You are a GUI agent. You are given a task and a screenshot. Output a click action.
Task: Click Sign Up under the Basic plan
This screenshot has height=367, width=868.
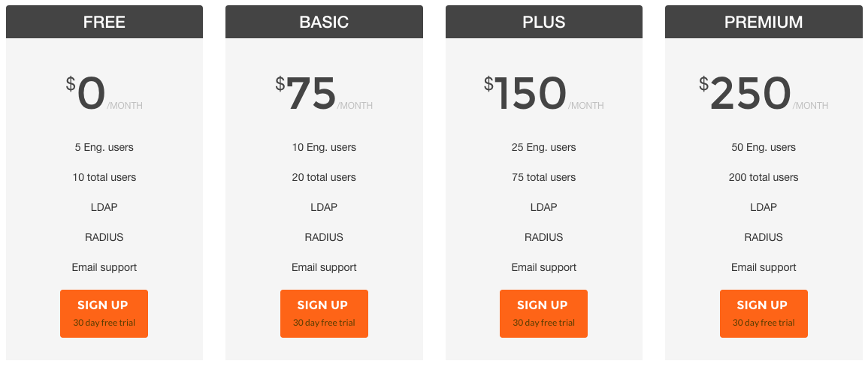coord(324,314)
